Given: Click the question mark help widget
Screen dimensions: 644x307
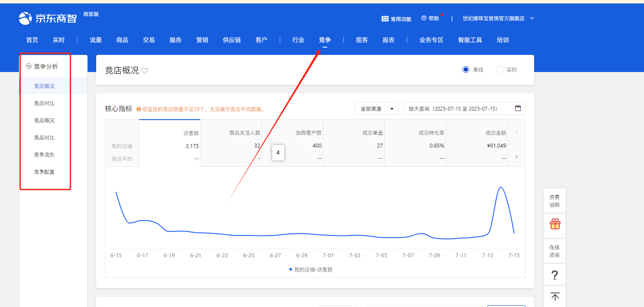Looking at the screenshot, I should [x=555, y=275].
